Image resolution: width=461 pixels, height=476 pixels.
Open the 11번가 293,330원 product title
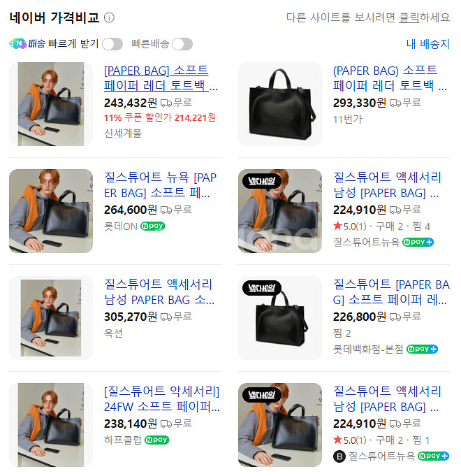(390, 78)
